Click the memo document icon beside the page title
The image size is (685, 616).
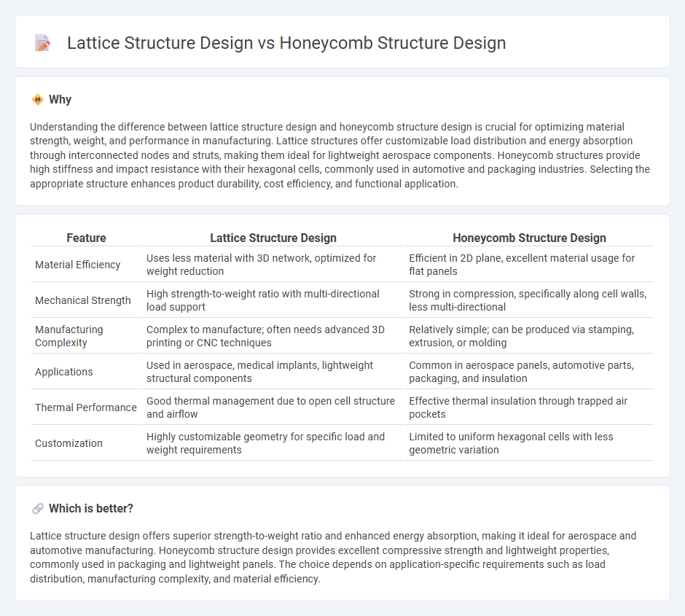click(42, 43)
